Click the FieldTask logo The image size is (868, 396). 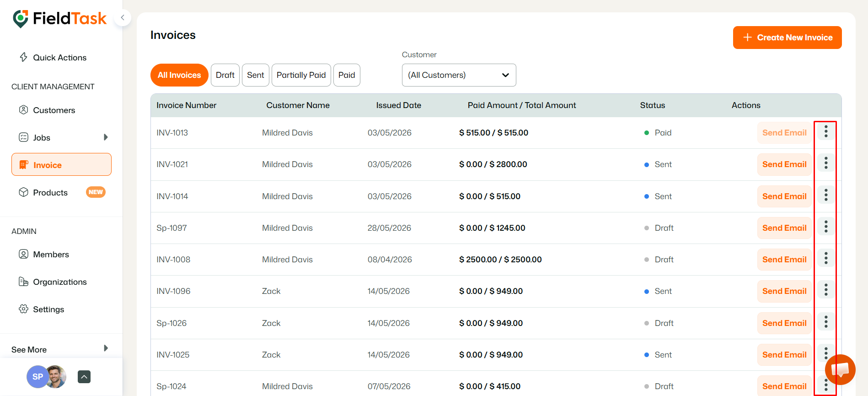59,19
